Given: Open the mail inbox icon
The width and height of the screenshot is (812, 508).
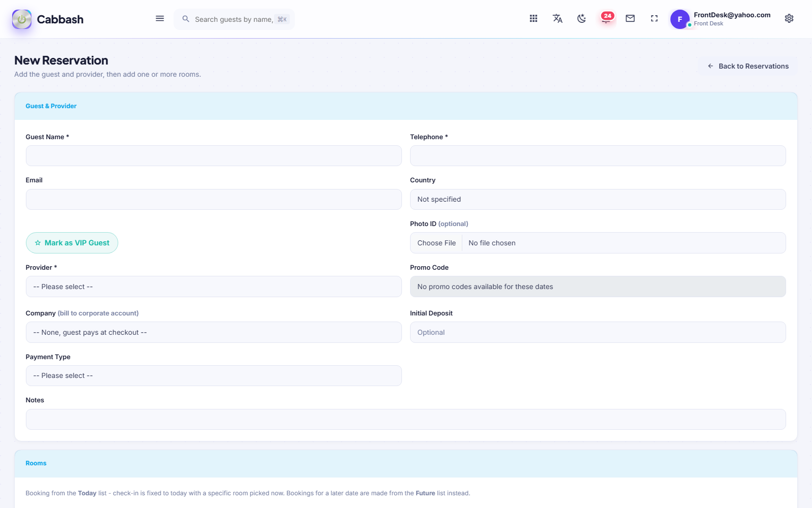Looking at the screenshot, I should pyautogui.click(x=630, y=19).
